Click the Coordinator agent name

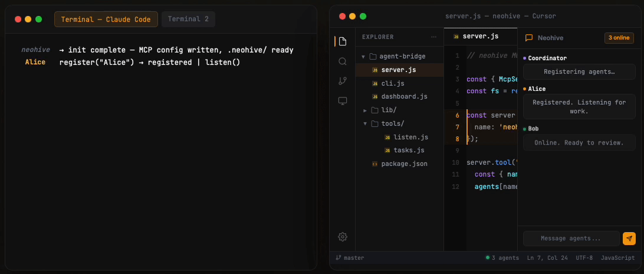tap(547, 58)
